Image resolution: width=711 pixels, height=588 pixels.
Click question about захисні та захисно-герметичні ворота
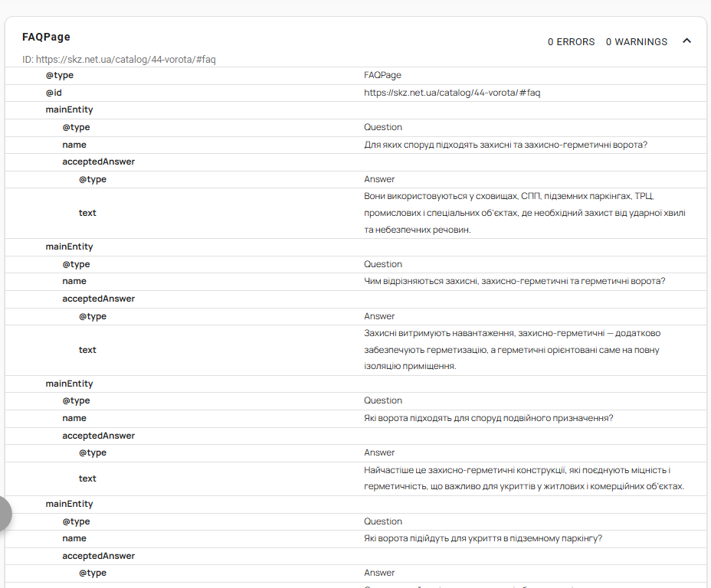tap(506, 145)
